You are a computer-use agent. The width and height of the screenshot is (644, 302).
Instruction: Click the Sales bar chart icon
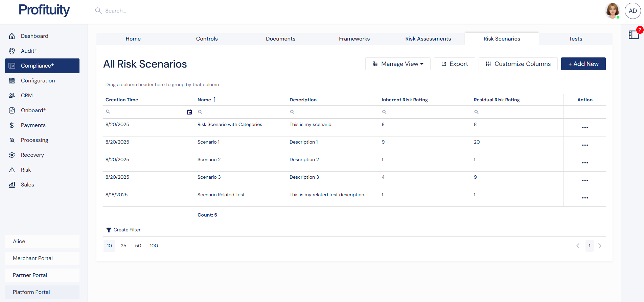(12, 185)
